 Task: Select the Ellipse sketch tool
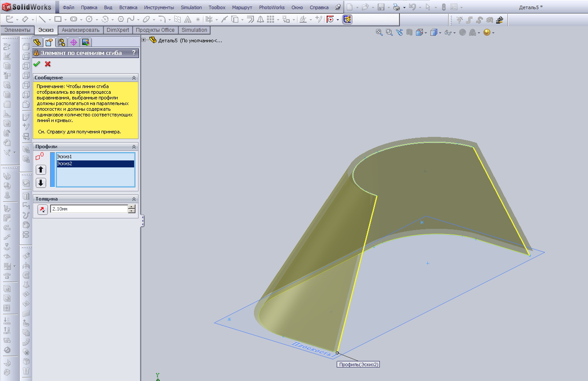146,19
